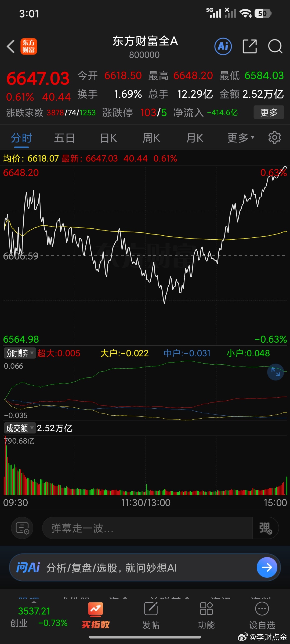
Task: Tap the 3:01 status bar clock
Action: click(x=29, y=14)
